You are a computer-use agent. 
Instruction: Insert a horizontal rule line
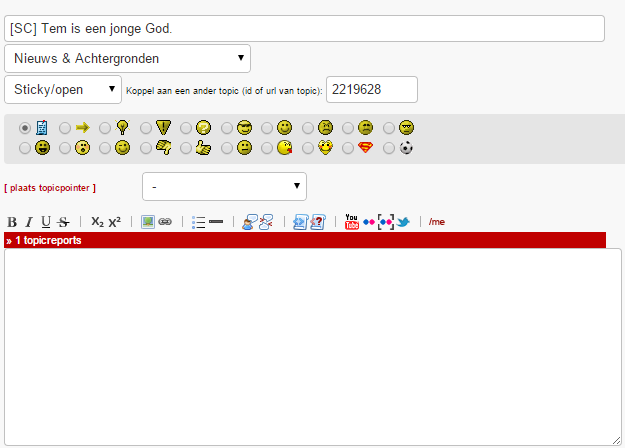[216, 222]
